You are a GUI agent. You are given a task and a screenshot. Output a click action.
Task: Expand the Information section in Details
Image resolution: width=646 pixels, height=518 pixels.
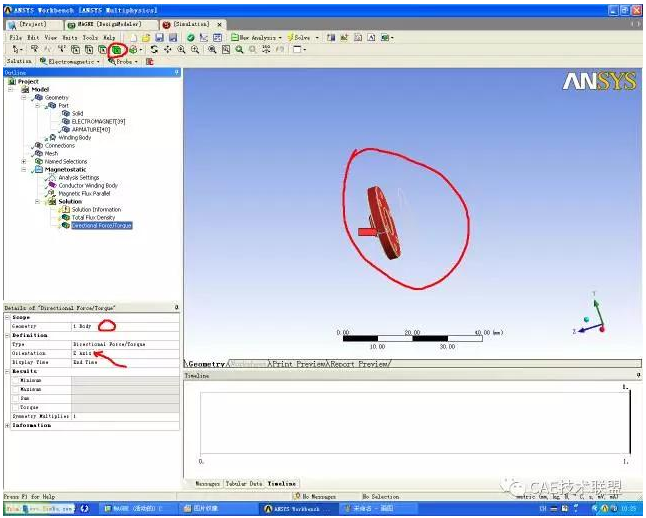coord(7,425)
